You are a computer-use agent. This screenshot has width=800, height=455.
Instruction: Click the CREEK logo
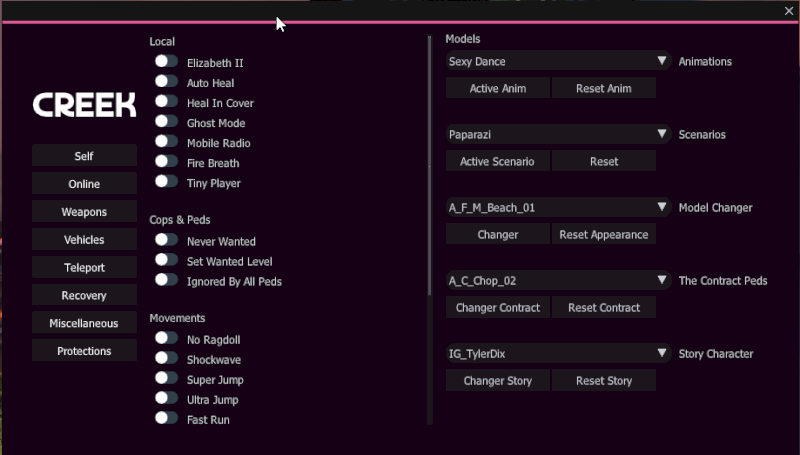(x=85, y=105)
